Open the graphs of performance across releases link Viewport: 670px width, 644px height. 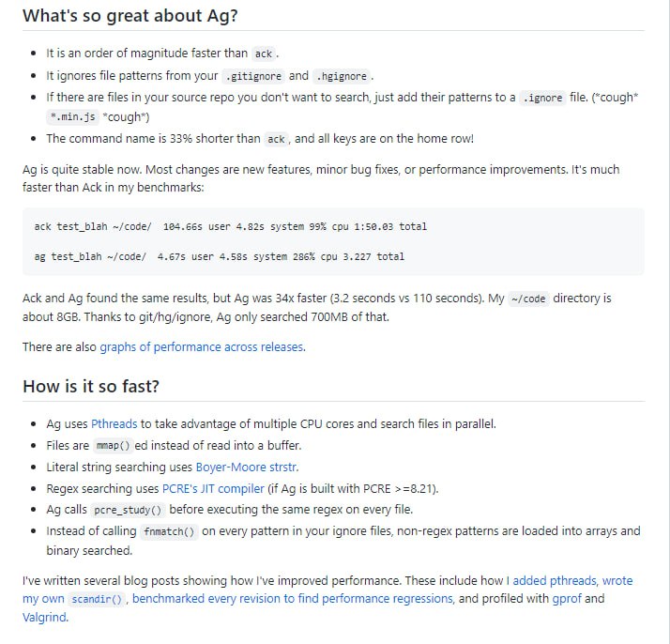tap(202, 347)
